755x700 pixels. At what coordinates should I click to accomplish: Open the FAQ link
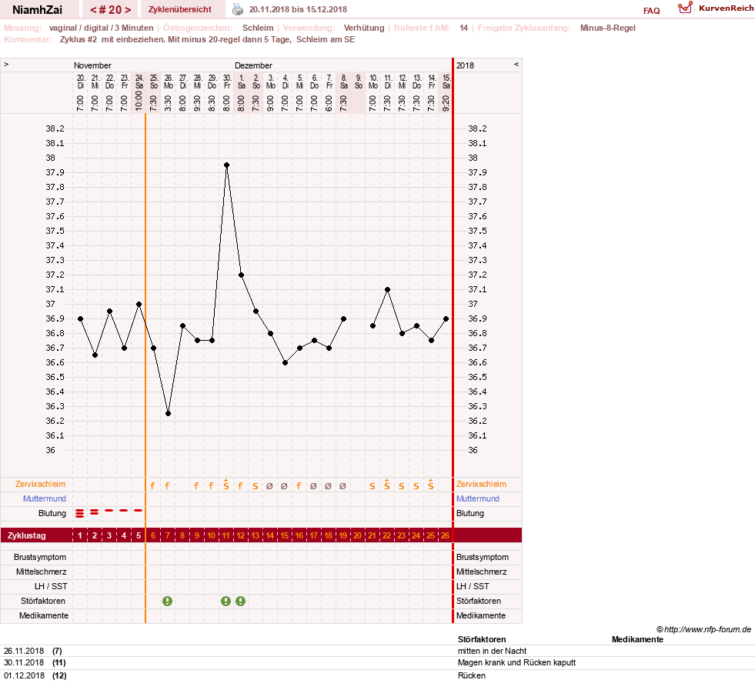(x=651, y=11)
